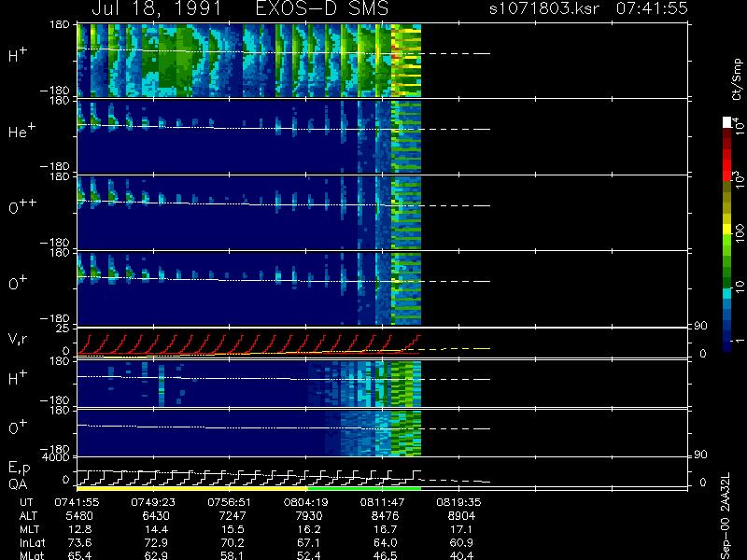Click the MLat value '65.4'
The image size is (747, 560).
click(80, 555)
